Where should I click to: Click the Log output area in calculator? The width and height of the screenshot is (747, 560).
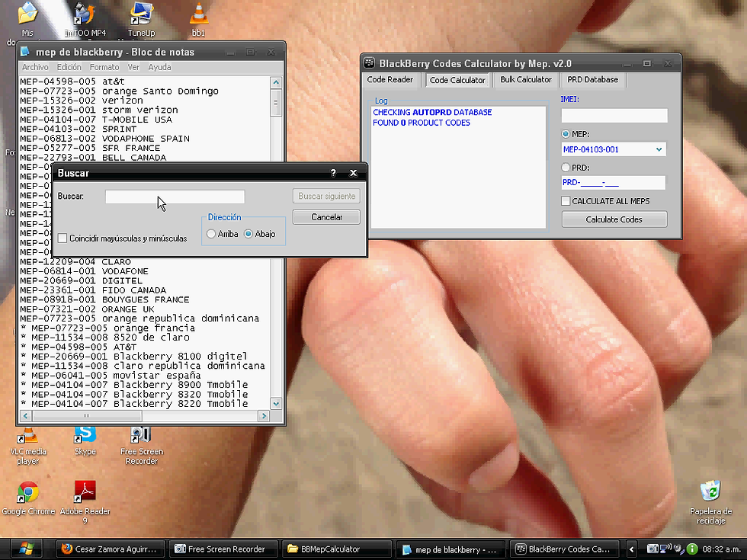(x=458, y=167)
